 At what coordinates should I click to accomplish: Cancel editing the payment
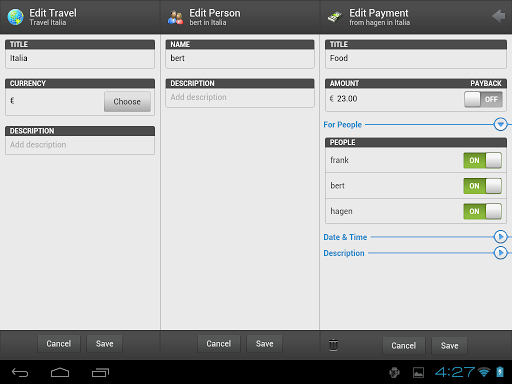(404, 346)
